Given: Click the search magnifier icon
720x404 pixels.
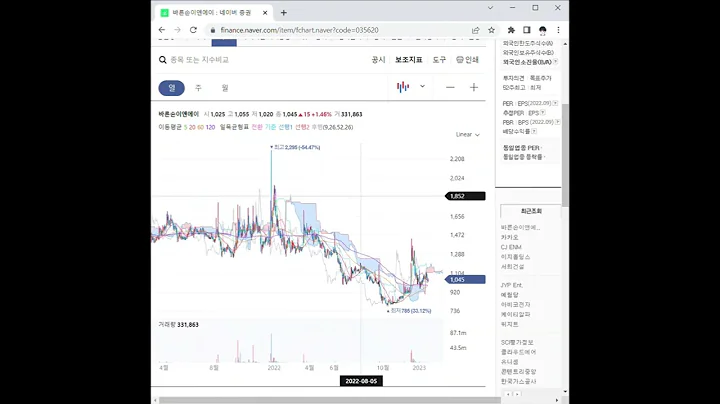Looking at the screenshot, I should (163, 60).
